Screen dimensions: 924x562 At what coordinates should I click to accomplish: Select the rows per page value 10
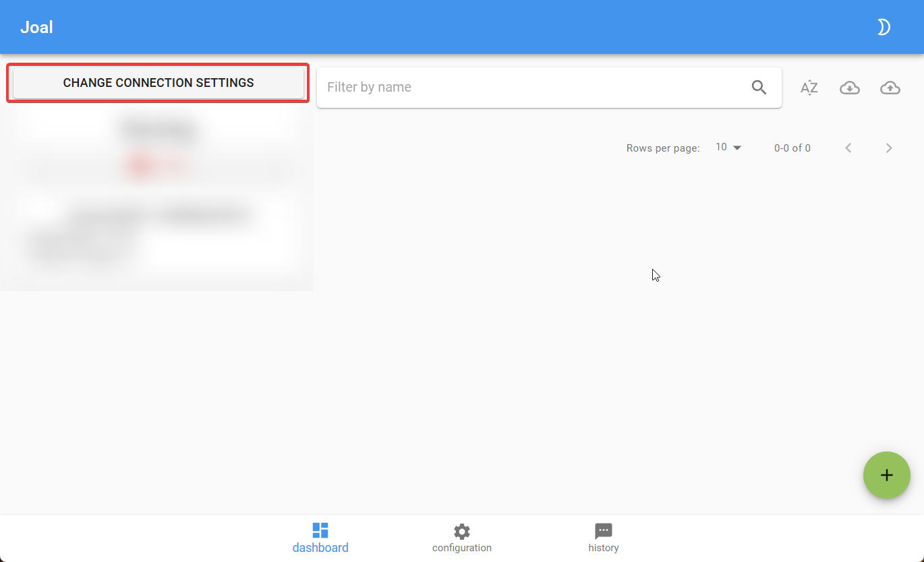(721, 147)
